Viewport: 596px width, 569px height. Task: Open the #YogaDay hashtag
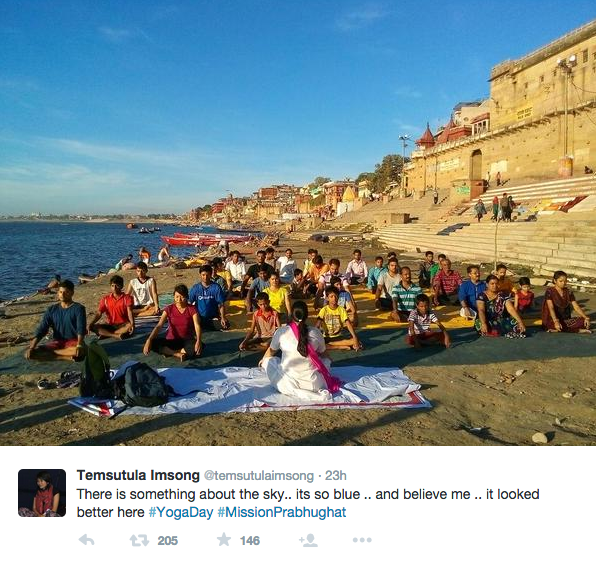181,512
